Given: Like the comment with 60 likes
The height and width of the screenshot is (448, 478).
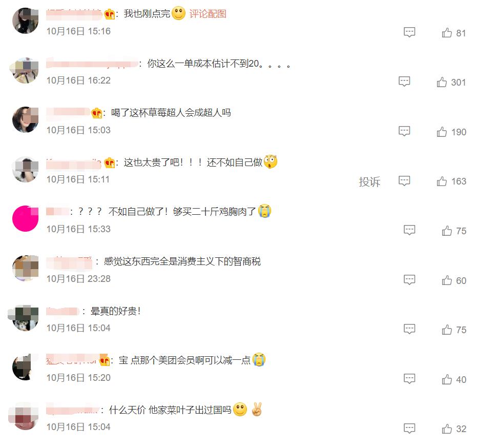Looking at the screenshot, I should pos(447,280).
